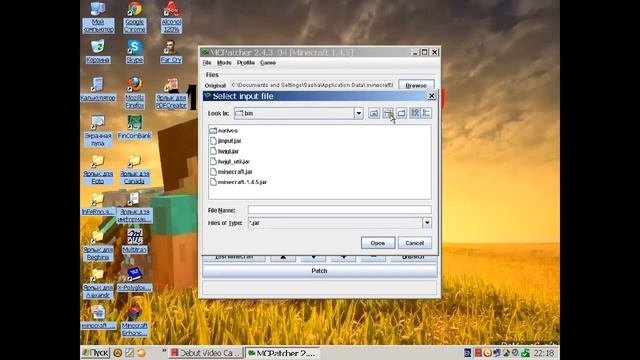This screenshot has height=360, width=640.
Task: Open the Profile menu in MCPatcher
Action: 246,62
